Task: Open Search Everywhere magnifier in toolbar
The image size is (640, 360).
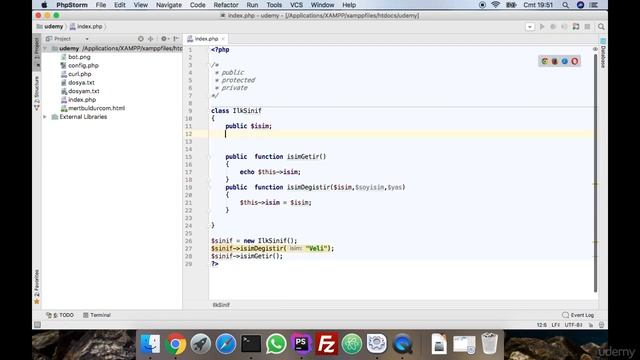Action: 601,27
